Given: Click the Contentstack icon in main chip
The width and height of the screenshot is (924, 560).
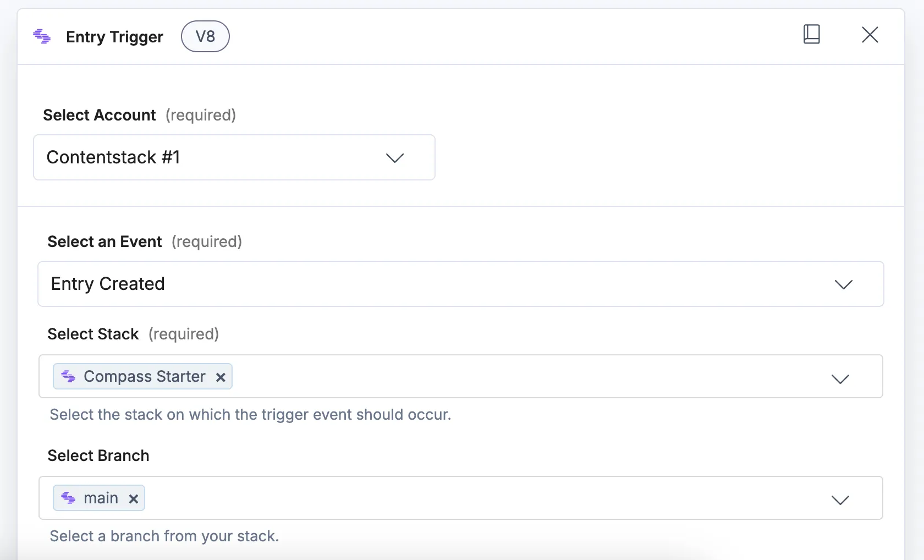Looking at the screenshot, I should (x=68, y=498).
